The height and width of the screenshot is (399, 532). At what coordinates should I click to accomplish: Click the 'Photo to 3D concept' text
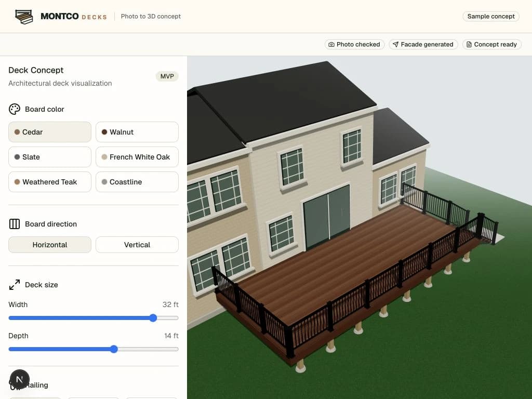click(151, 16)
